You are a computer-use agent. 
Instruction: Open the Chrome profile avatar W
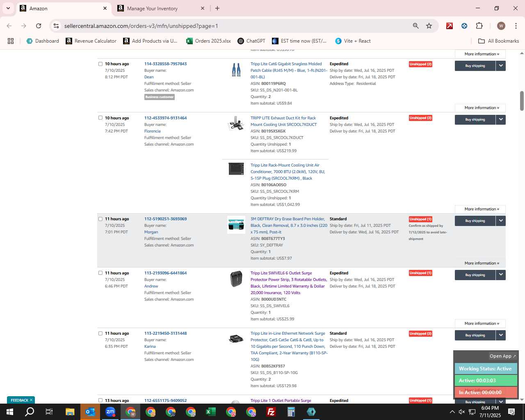click(x=501, y=26)
